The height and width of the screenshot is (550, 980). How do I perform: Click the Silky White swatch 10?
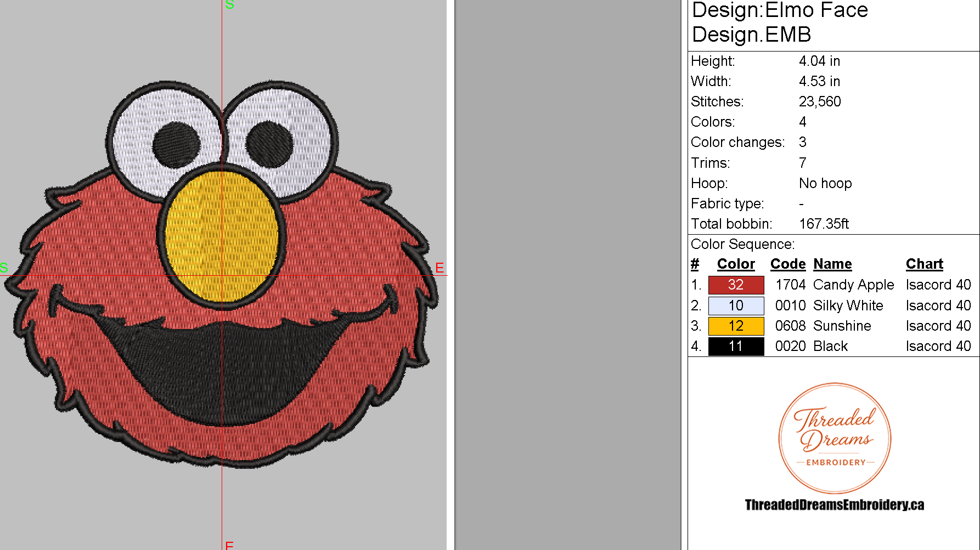click(x=736, y=305)
